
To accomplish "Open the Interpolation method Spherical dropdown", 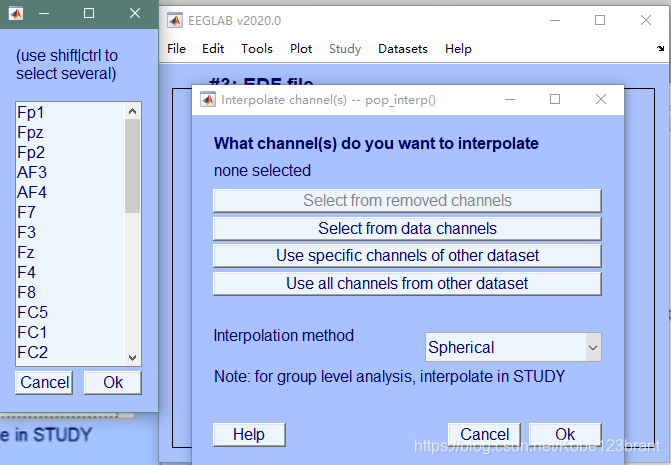I will 513,347.
